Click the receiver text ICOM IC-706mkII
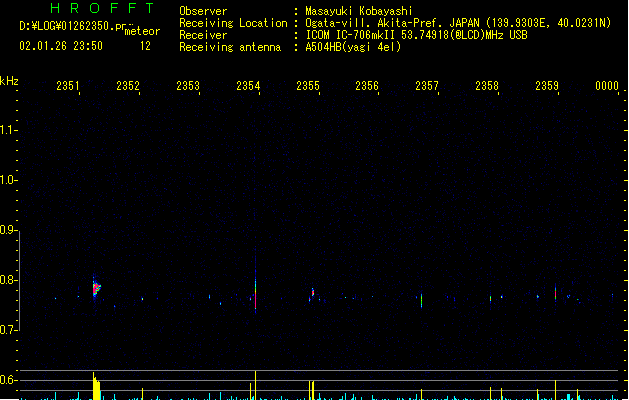This screenshot has height=400, width=629. point(350,35)
